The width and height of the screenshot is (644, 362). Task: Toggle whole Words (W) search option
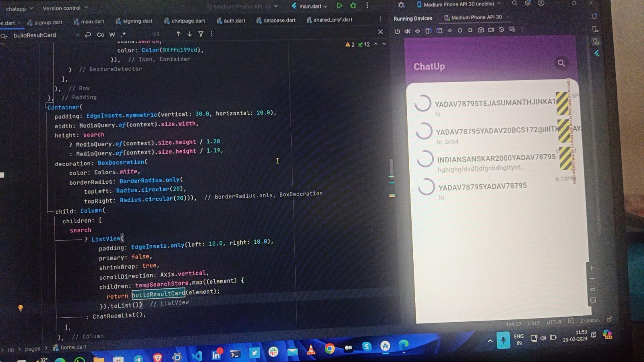112,35
